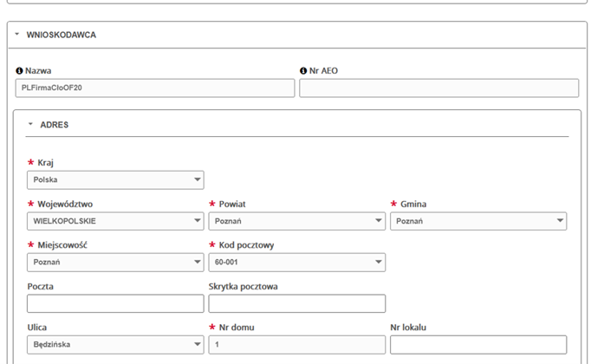Focus the Nazwa field containing PLFirmaCloOF20
Screen dimensions: 591x364
(155, 88)
